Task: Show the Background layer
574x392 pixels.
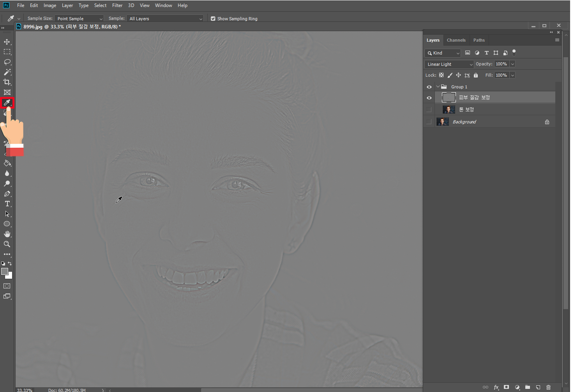Action: pyautogui.click(x=429, y=122)
